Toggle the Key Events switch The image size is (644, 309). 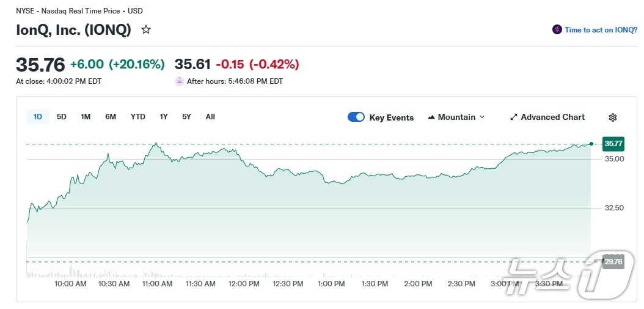[x=356, y=117]
